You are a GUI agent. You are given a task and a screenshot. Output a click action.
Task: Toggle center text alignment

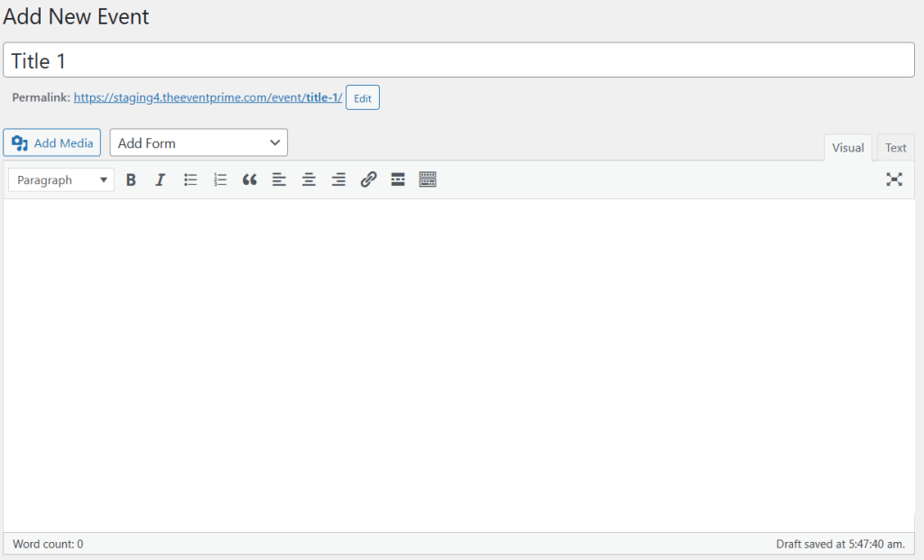pyautogui.click(x=309, y=179)
